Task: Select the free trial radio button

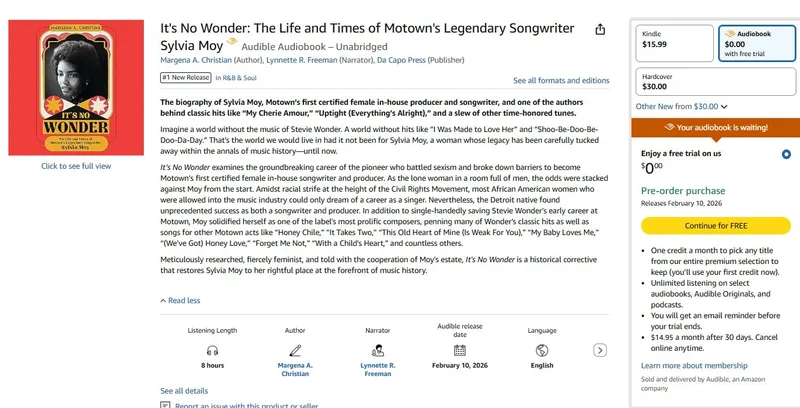Action: coord(786,154)
